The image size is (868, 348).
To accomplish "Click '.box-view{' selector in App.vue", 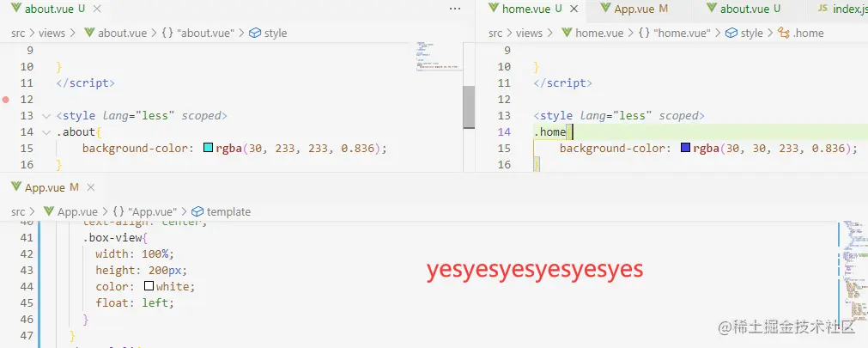I will pos(115,238).
